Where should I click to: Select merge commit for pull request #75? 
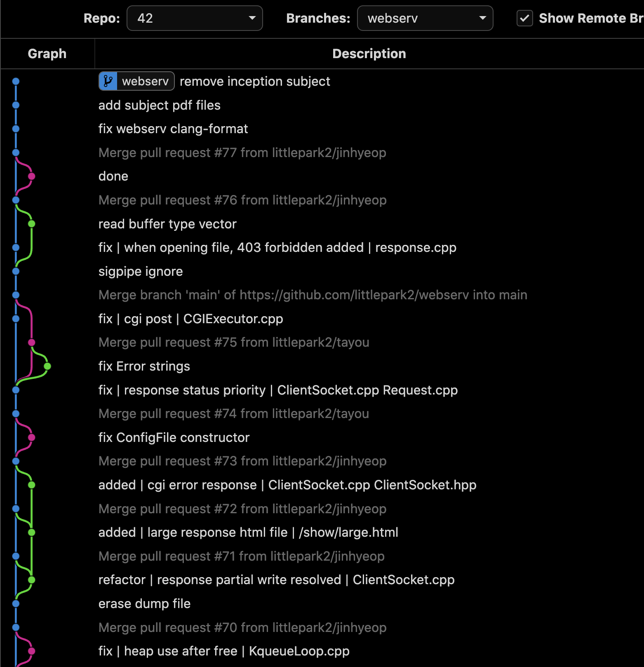[234, 342]
